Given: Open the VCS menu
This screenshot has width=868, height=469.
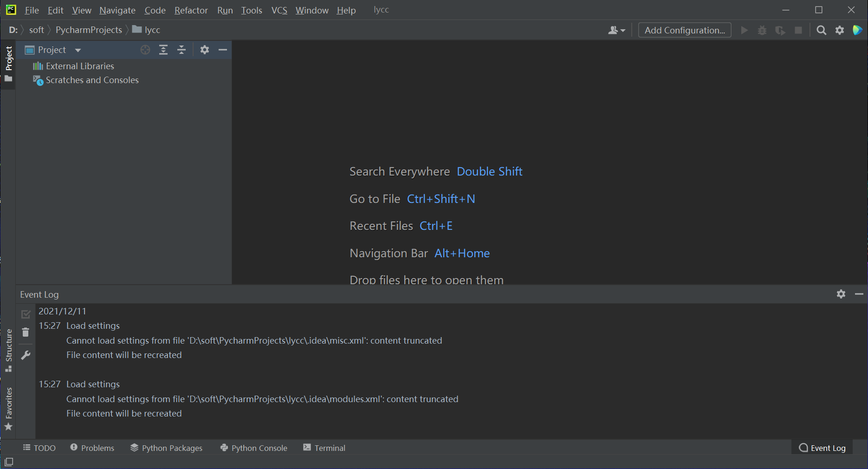Looking at the screenshot, I should coord(279,10).
